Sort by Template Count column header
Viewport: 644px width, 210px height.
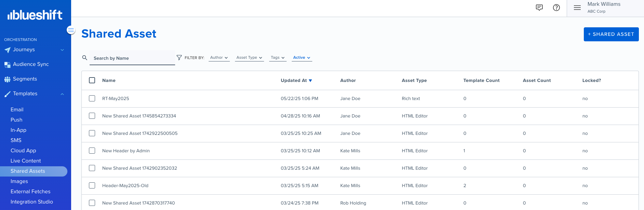(481, 80)
